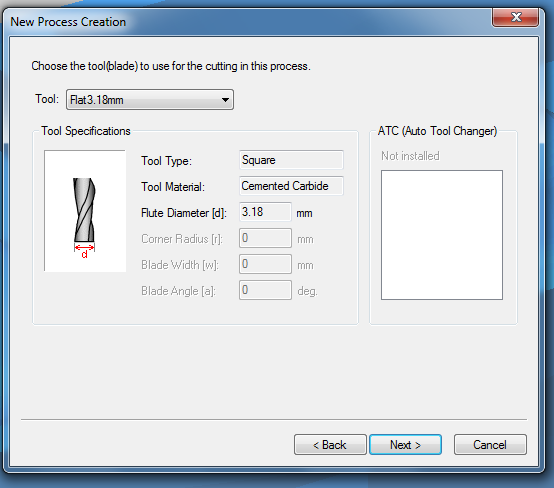Viewport: 554px width, 488px height.
Task: Click the 'ATC (Auto Tool Changer)' group label
Action: click(437, 131)
